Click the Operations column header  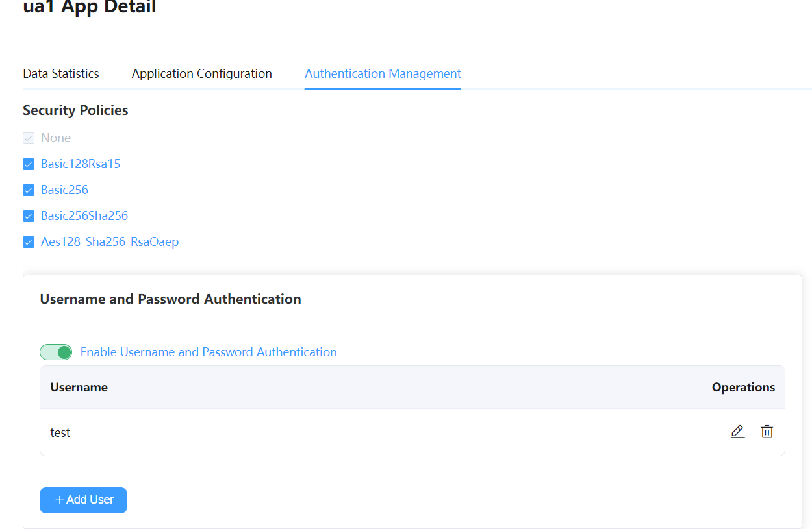743,388
